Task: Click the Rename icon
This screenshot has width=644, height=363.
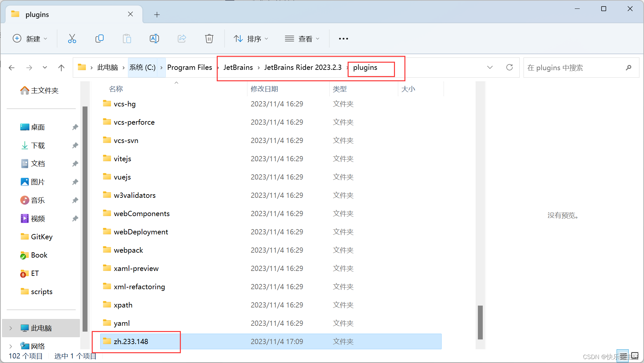Action: click(x=154, y=39)
